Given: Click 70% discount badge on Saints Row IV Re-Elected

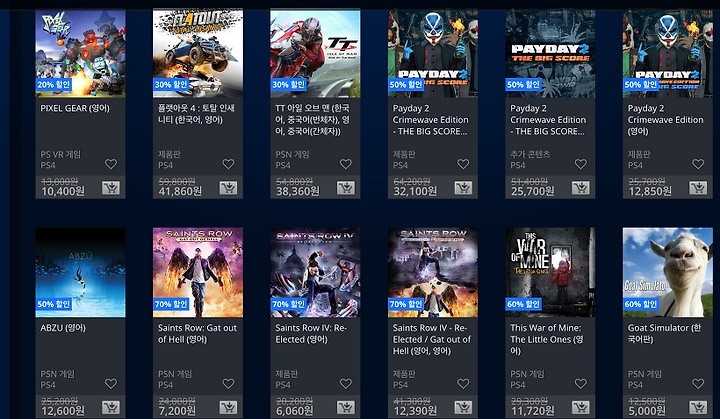Looking at the screenshot, I should (288, 304).
